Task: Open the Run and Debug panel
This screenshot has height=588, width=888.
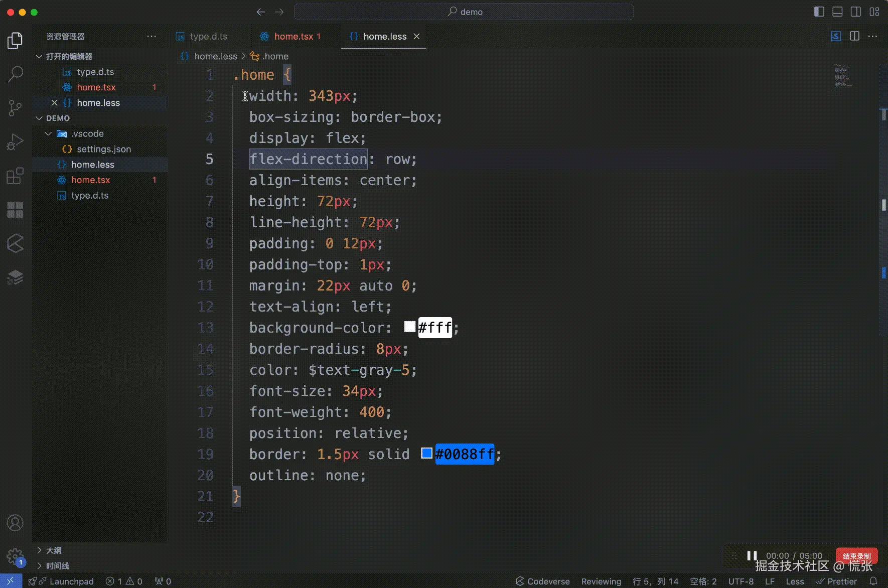Action: [15, 142]
